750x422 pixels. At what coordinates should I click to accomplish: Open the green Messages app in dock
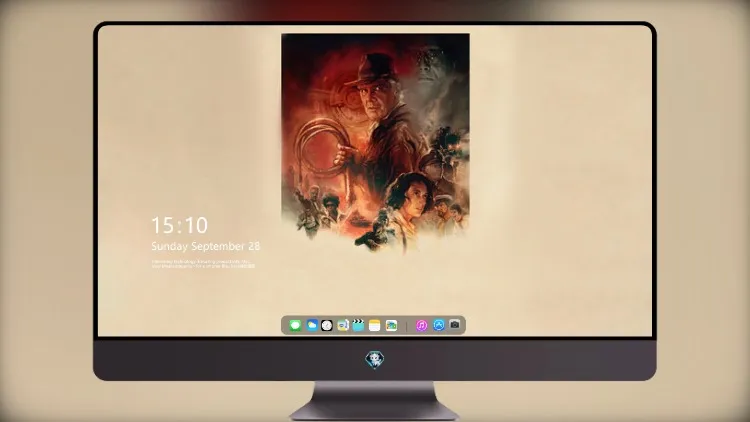[x=295, y=325]
